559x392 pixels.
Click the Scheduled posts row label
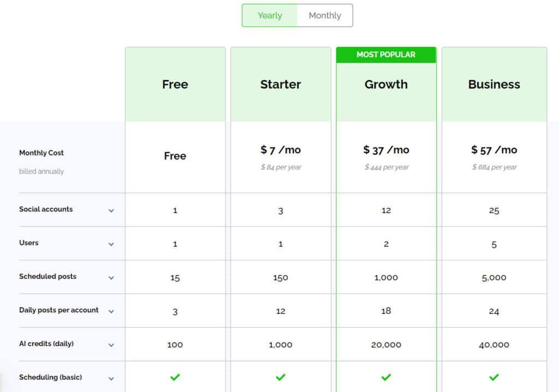[47, 276]
